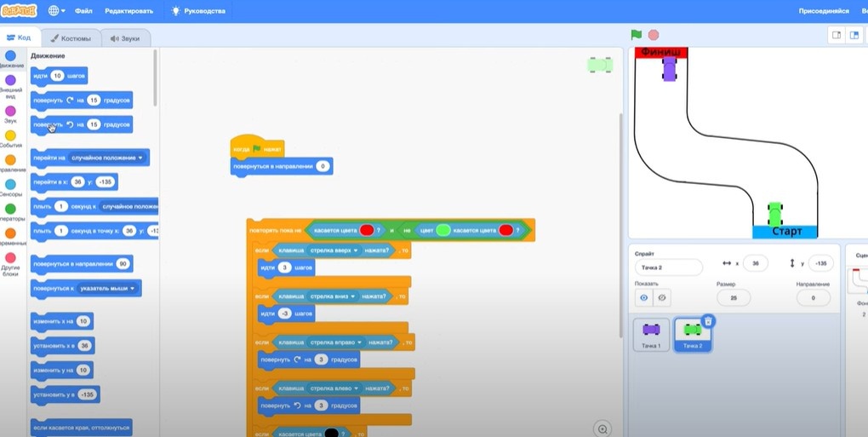868x437 pixels.
Task: Select the События block category
Action: click(x=10, y=139)
